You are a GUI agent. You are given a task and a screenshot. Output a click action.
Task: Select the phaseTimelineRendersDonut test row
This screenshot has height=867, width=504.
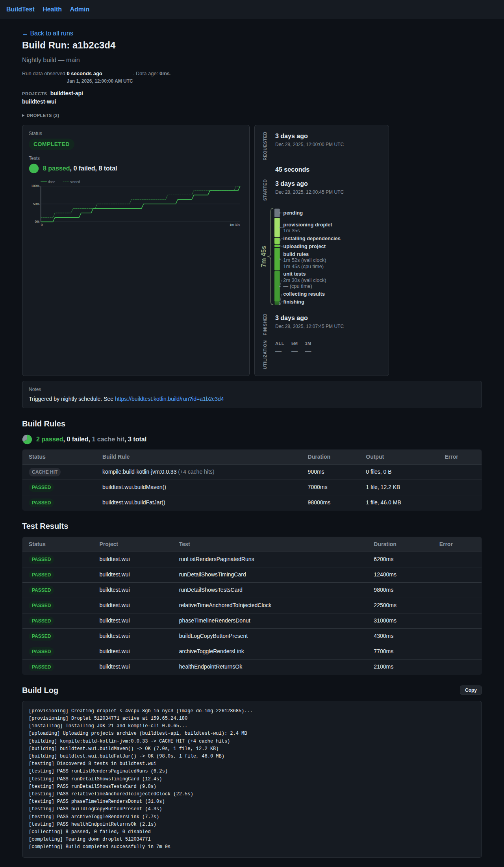click(x=252, y=621)
